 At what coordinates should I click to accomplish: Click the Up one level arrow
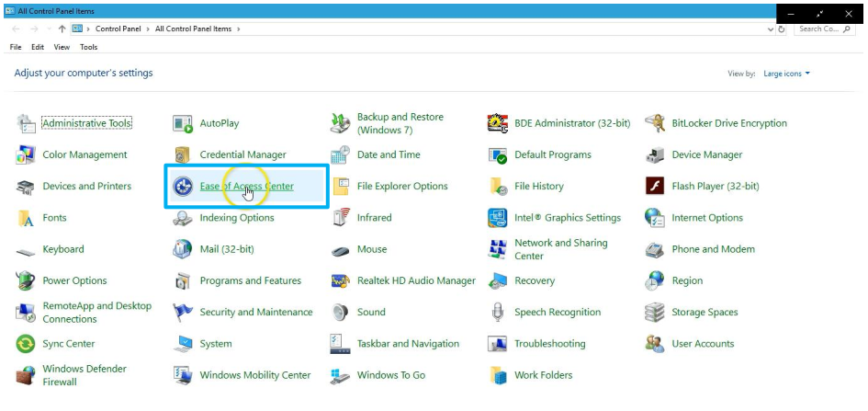tap(62, 29)
